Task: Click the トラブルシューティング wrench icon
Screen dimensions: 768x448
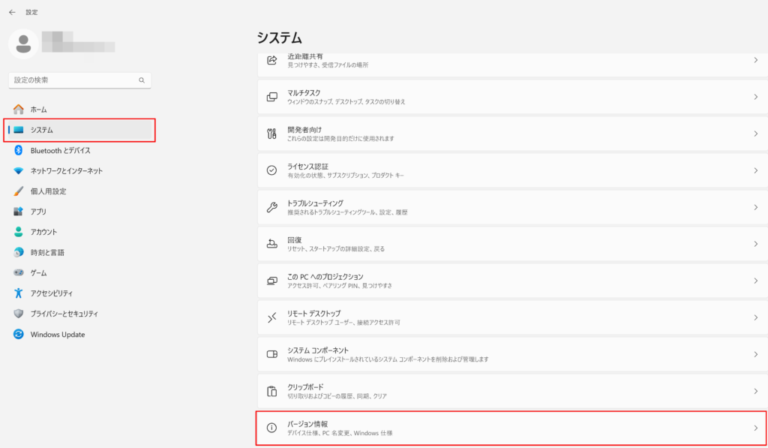Action: click(271, 207)
